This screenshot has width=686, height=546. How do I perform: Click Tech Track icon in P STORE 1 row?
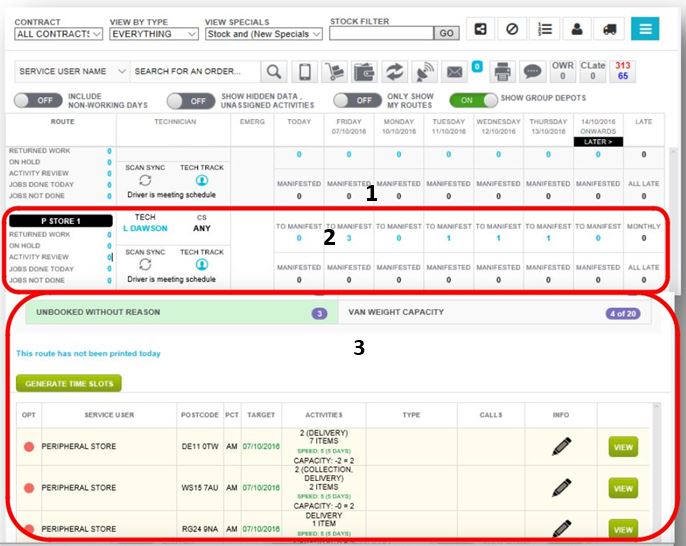coord(202,264)
